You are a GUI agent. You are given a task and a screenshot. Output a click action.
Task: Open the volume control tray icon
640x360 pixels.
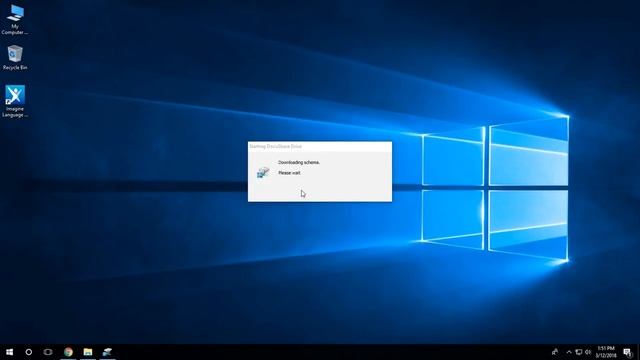588,352
